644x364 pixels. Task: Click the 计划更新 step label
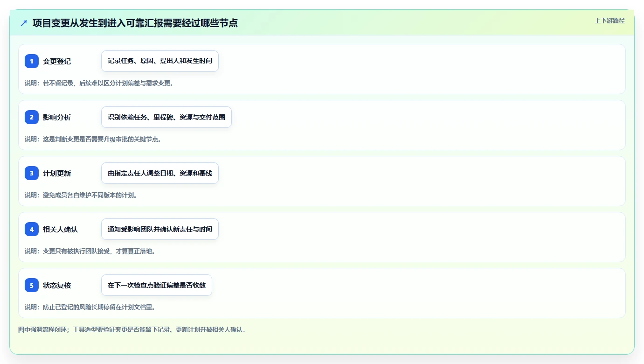(x=57, y=173)
